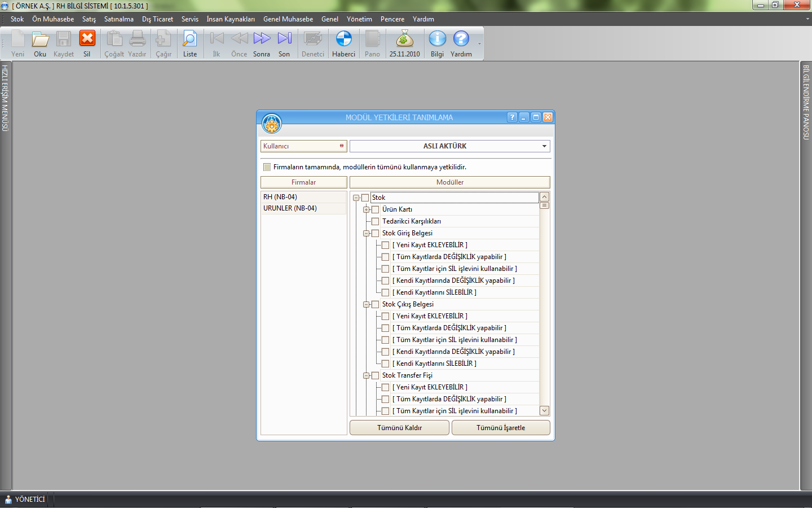Image resolution: width=812 pixels, height=508 pixels.
Task: Enable all firms and modules authorization checkbox
Action: 267,167
